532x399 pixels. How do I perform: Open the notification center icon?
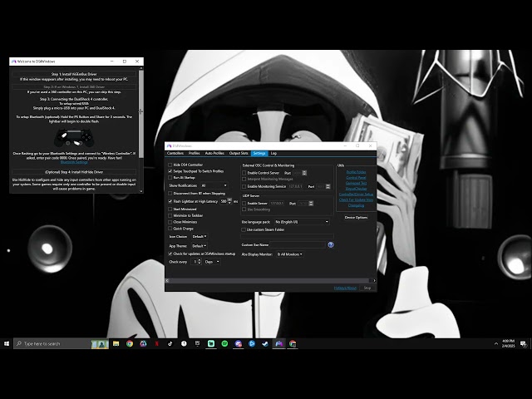[x=524, y=344]
